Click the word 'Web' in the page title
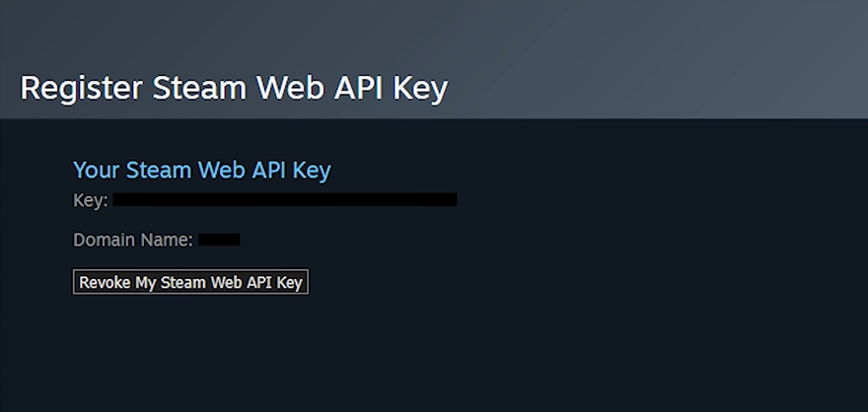 point(290,88)
